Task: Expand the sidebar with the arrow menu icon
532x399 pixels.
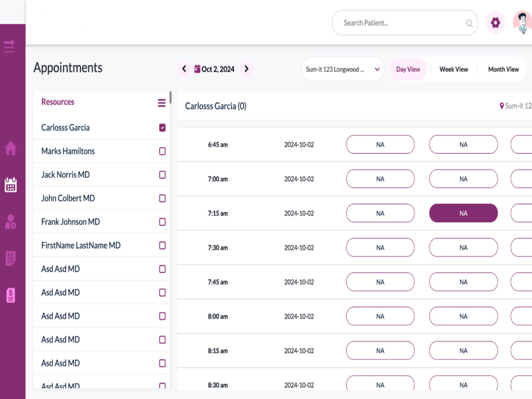Action: click(x=9, y=45)
